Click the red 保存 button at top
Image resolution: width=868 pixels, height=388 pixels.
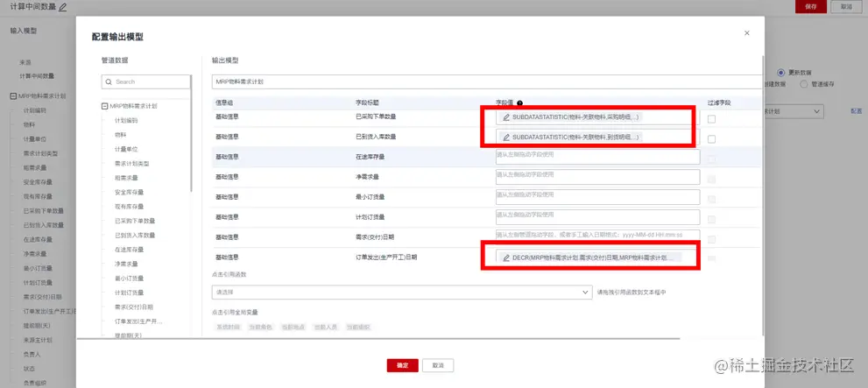click(x=811, y=7)
